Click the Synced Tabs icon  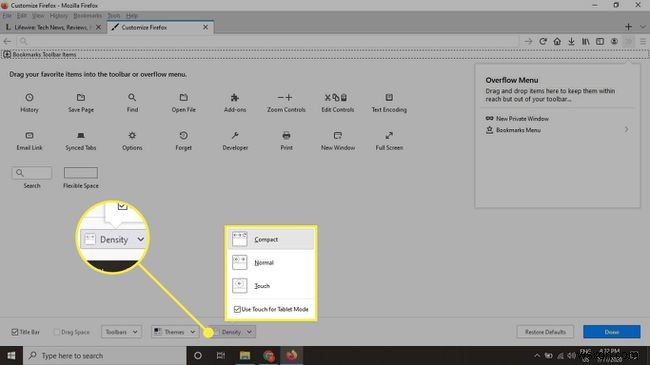click(x=81, y=136)
